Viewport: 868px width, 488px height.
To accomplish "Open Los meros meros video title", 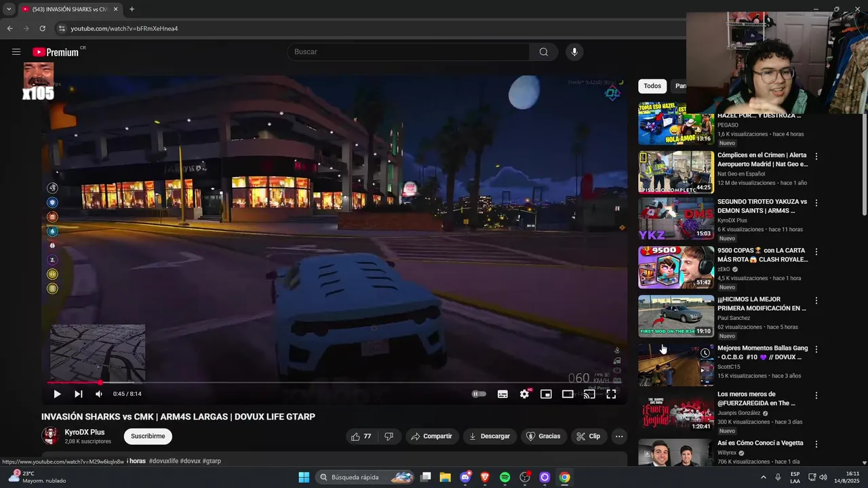I will (x=756, y=399).
